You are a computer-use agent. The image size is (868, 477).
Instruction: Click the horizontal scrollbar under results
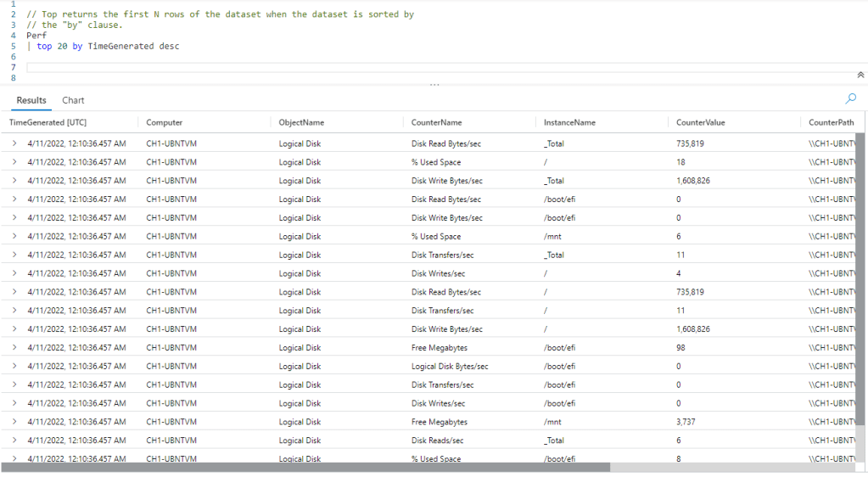305,467
